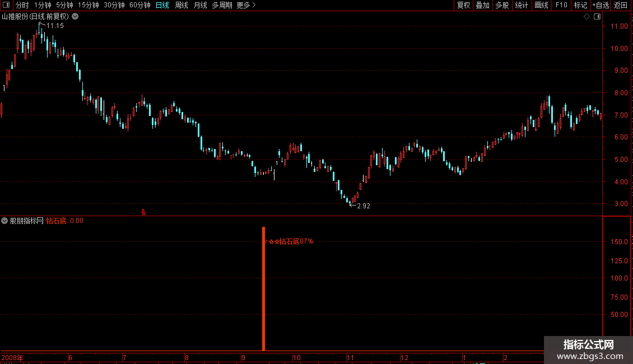Viewport: 633px width, 364px height.
Task: Open the indicator dropdown beside 股朋指标网
Action: coord(4,221)
